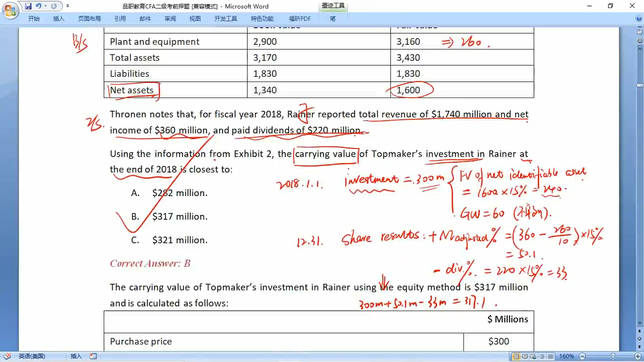Viewport: 644px width, 362px height.
Task: Open the undo history dropdown arrow
Action: 45,6
